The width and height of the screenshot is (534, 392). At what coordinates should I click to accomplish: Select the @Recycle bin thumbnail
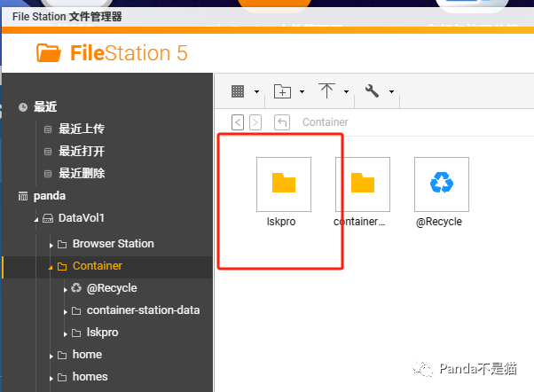[442, 184]
